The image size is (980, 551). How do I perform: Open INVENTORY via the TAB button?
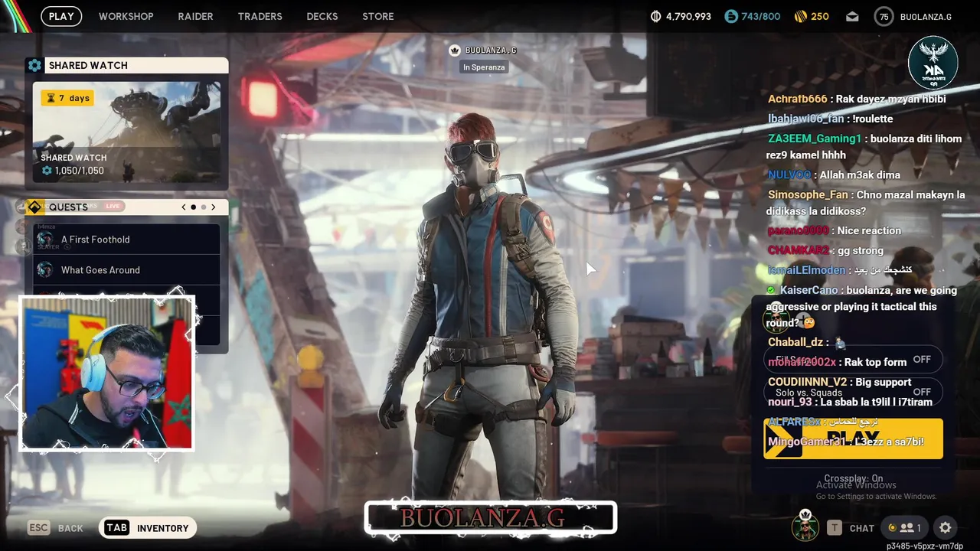click(x=148, y=528)
